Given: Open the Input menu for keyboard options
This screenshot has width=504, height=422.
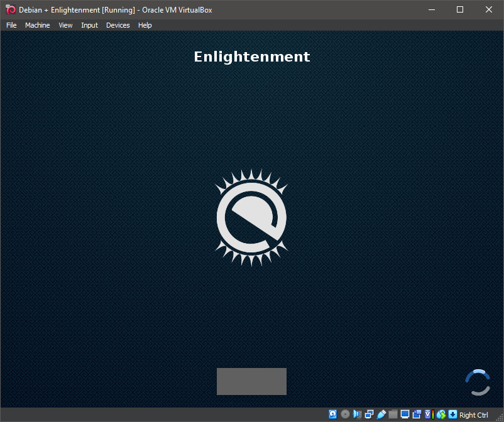Looking at the screenshot, I should click(89, 25).
